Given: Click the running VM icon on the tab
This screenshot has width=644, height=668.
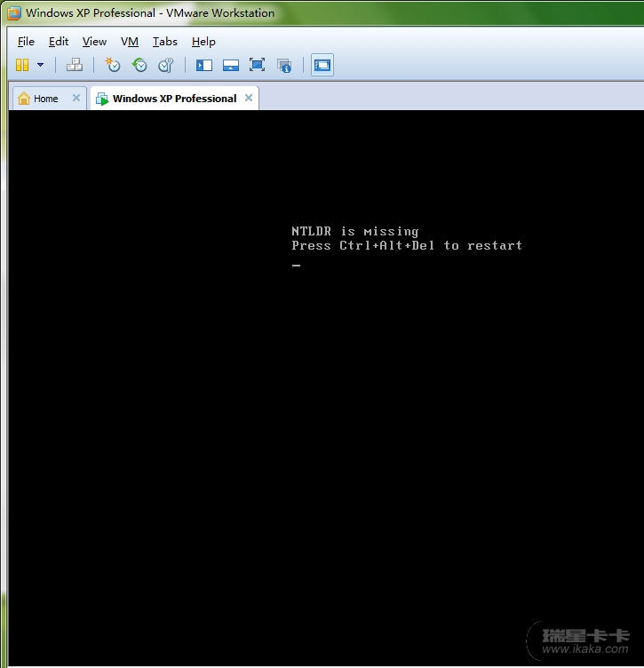Looking at the screenshot, I should (x=102, y=99).
